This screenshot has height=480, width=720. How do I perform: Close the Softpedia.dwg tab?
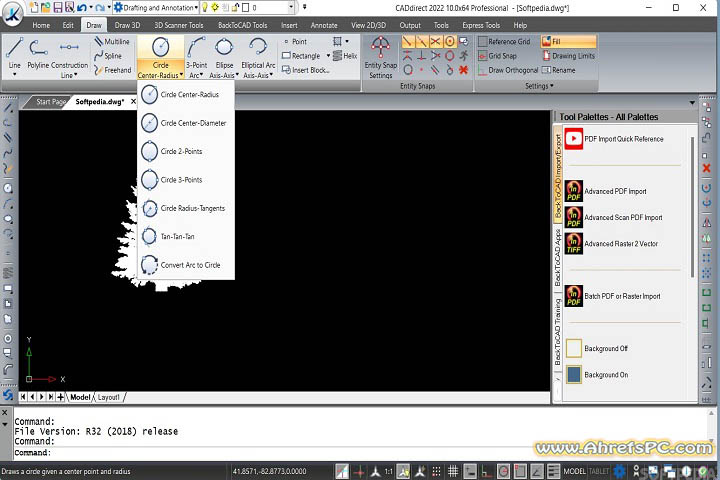coord(133,102)
